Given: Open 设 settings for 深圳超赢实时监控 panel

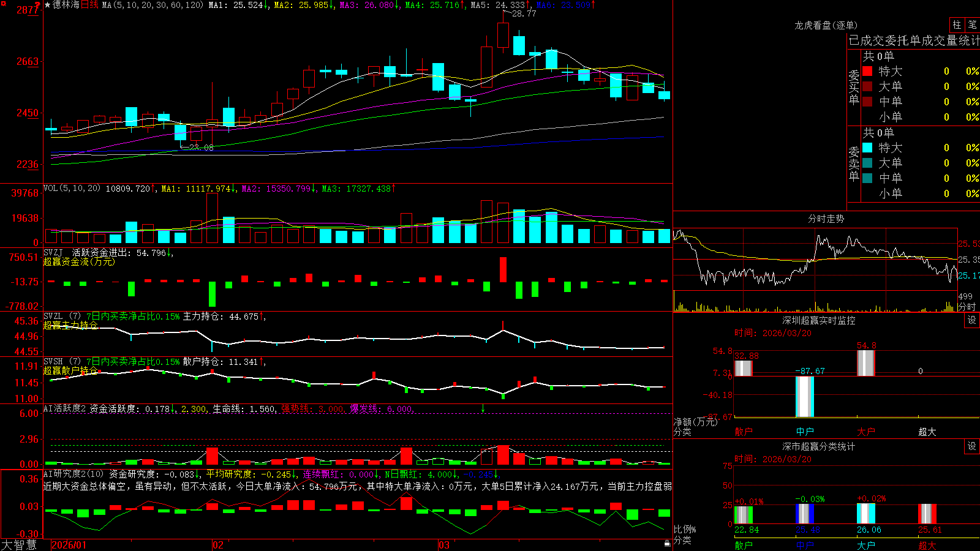Looking at the screenshot, I should tap(972, 320).
